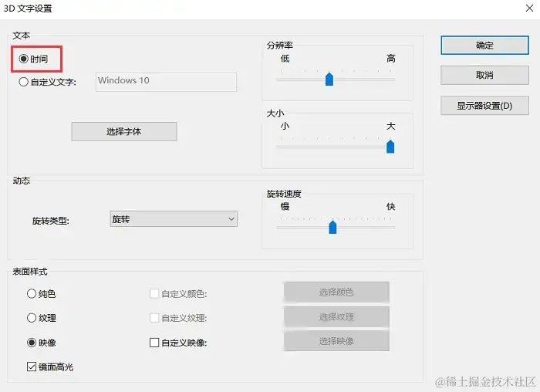The image size is (540, 392).
Task: Click the 旋转类型: label
Action: [51, 221]
